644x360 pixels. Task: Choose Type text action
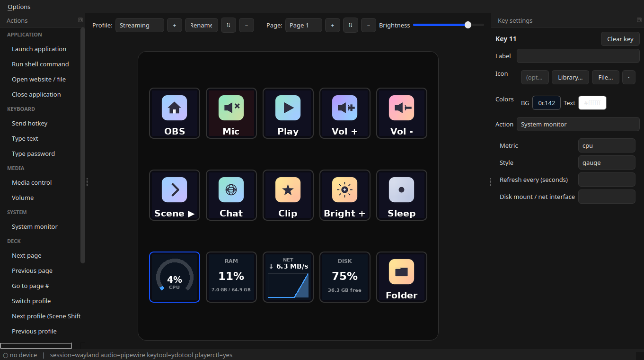(x=25, y=138)
